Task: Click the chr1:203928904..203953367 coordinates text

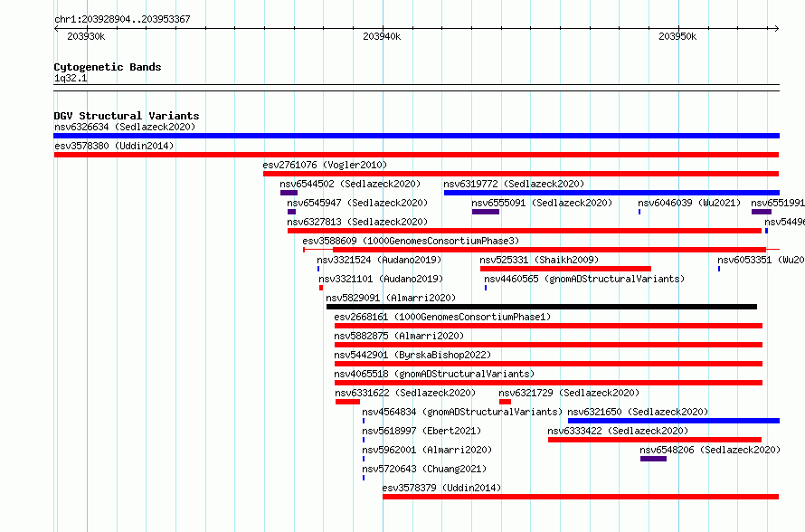Action: pos(122,19)
